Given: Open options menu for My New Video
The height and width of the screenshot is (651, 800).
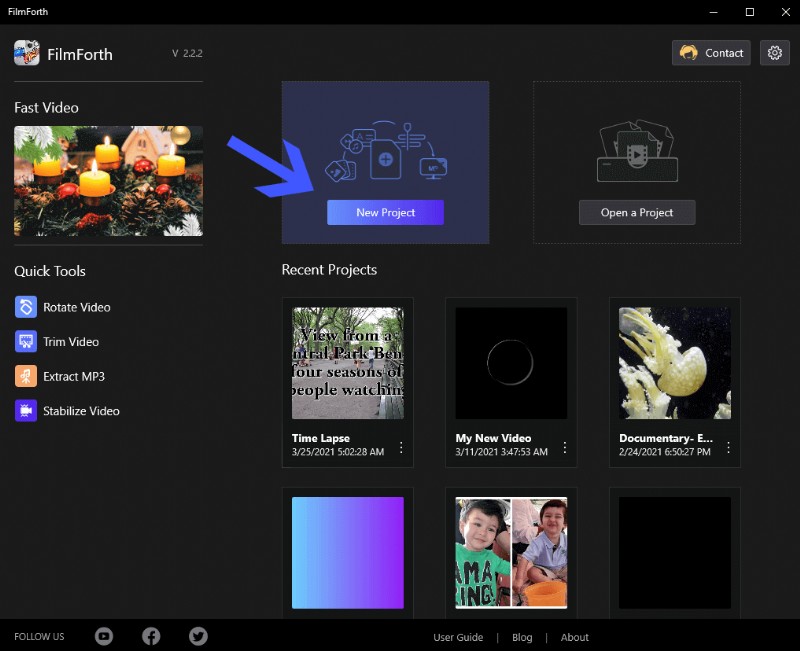Looking at the screenshot, I should point(565,448).
